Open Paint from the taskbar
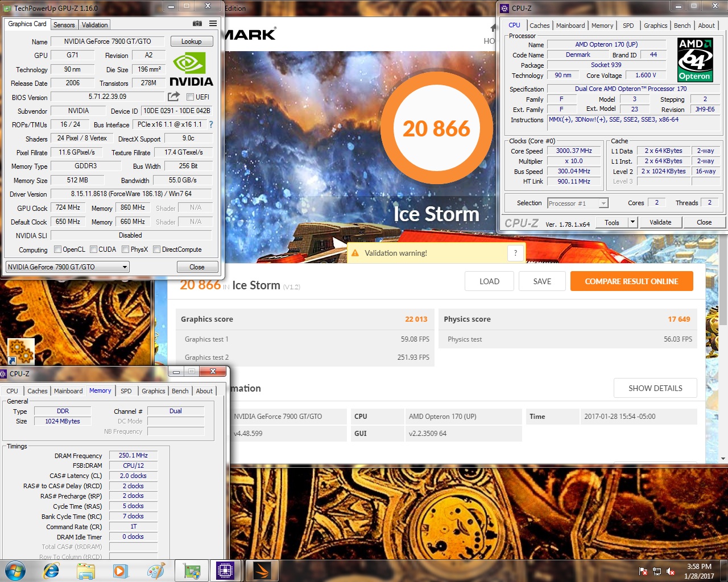This screenshot has width=728, height=582. coord(155,571)
